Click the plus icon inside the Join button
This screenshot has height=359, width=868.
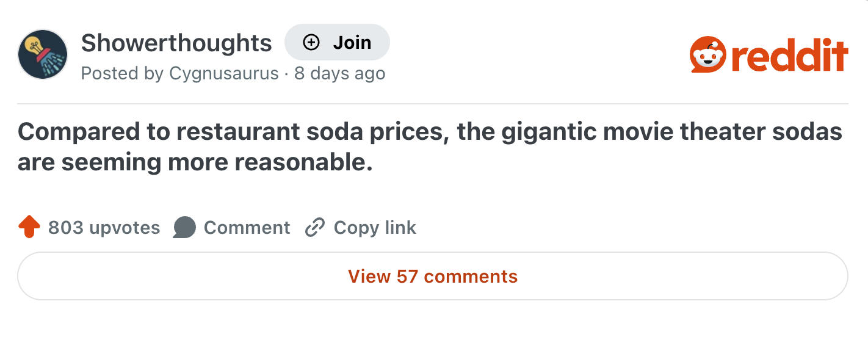311,42
